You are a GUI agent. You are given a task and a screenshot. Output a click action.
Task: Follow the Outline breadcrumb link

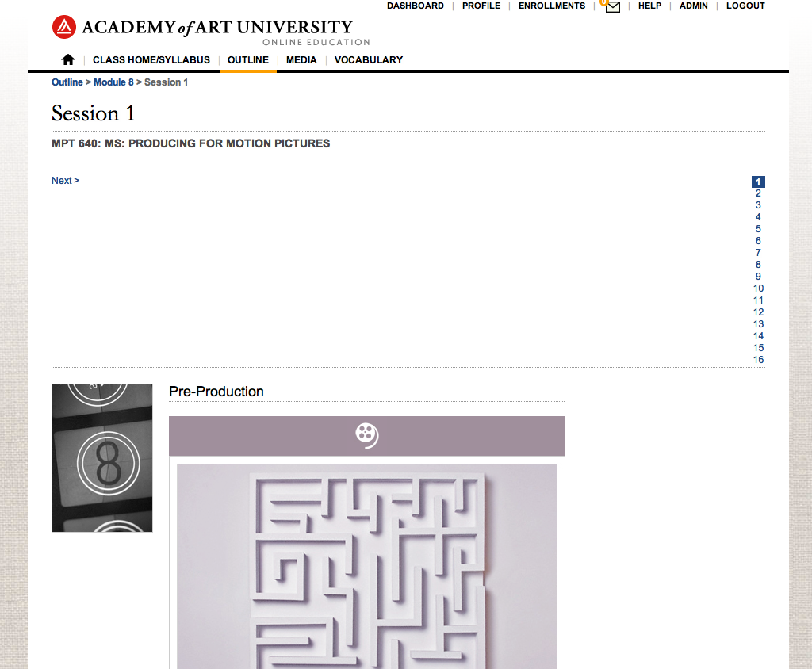[67, 82]
